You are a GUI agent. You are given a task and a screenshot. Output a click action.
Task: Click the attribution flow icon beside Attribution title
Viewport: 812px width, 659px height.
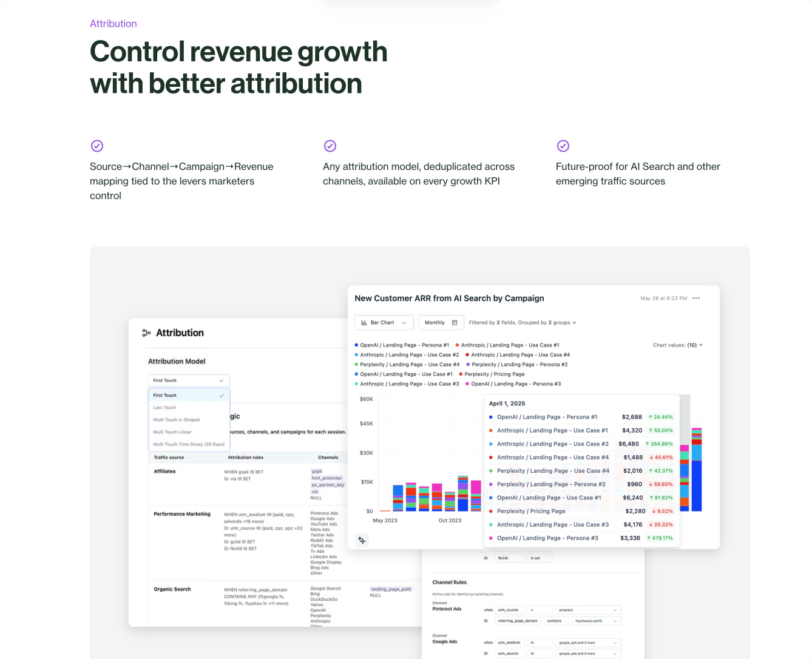tap(146, 333)
